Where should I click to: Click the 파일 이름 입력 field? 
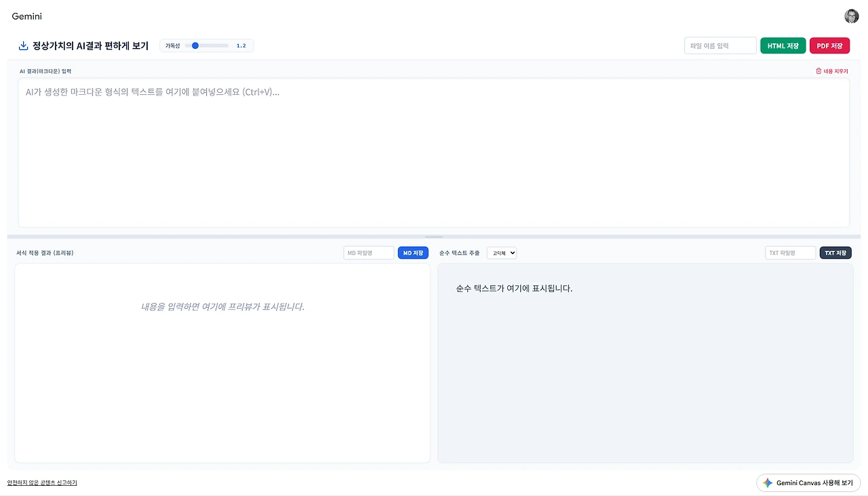(719, 45)
